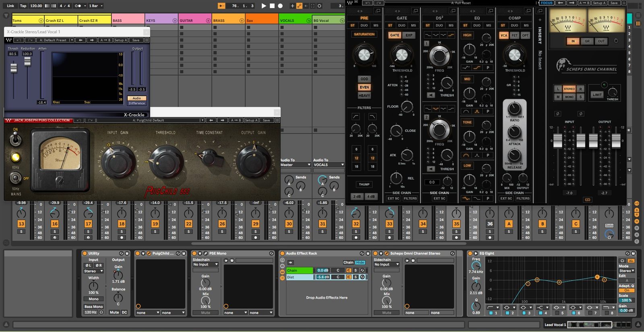Select Difference output mode in X-Crackle
This screenshot has width=644, height=332.
(x=137, y=103)
